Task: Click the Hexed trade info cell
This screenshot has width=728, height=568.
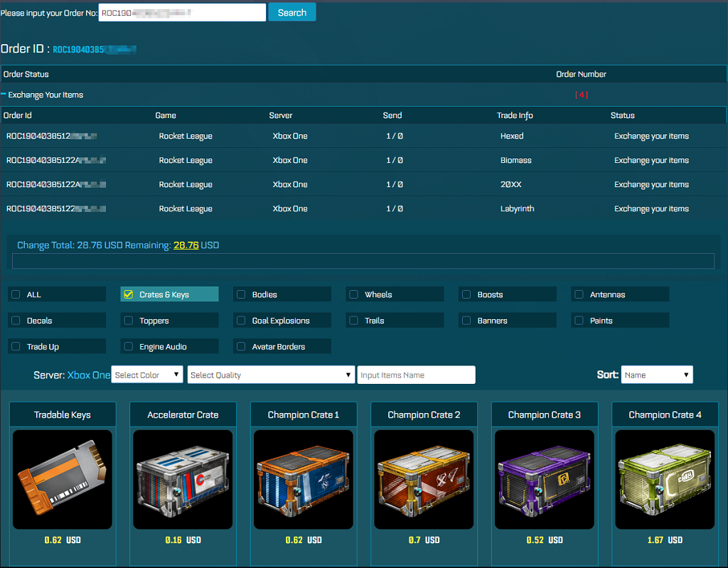Action: click(x=512, y=136)
